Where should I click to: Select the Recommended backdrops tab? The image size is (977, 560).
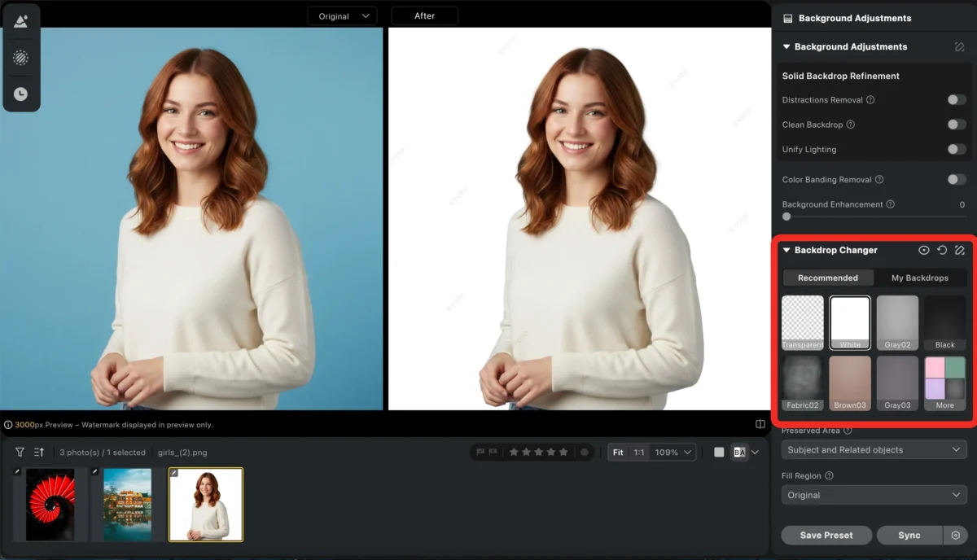point(827,278)
